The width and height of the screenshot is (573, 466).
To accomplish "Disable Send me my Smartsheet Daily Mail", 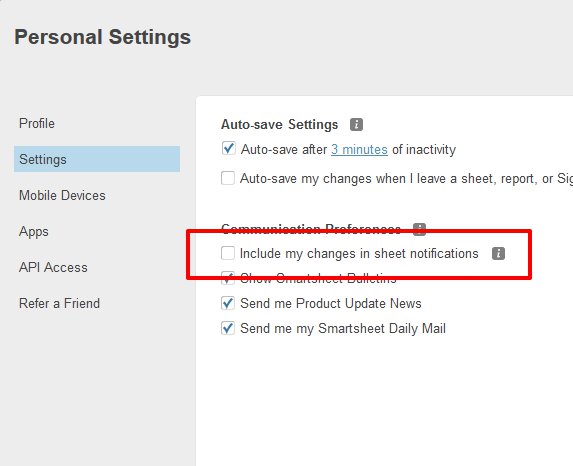I will [228, 328].
